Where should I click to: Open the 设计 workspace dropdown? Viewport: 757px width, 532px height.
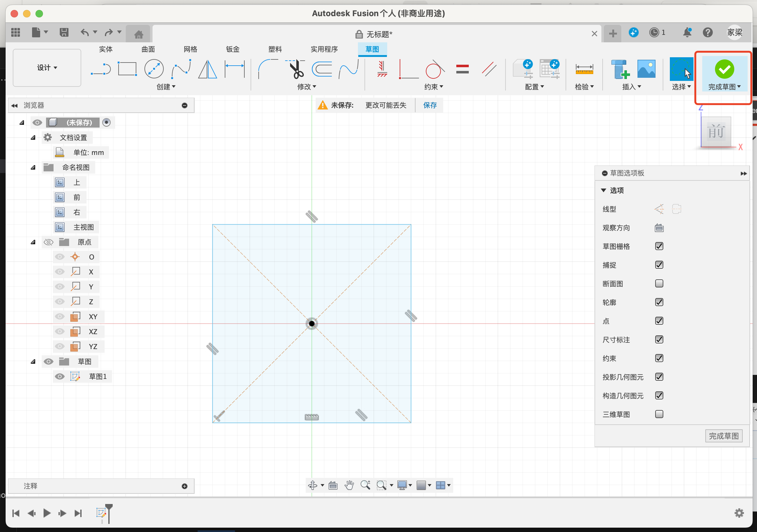tap(47, 68)
